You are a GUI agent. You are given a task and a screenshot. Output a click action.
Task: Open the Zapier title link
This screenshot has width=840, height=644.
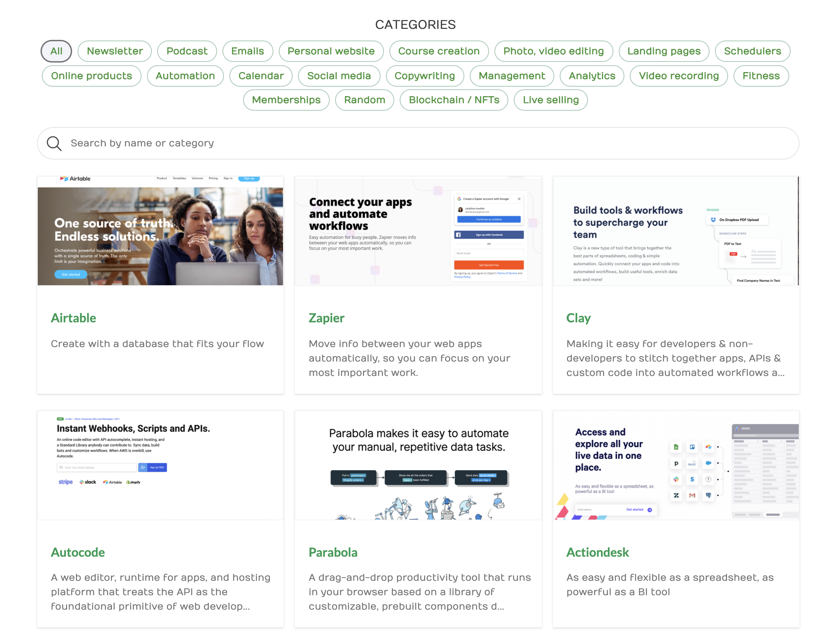326,318
